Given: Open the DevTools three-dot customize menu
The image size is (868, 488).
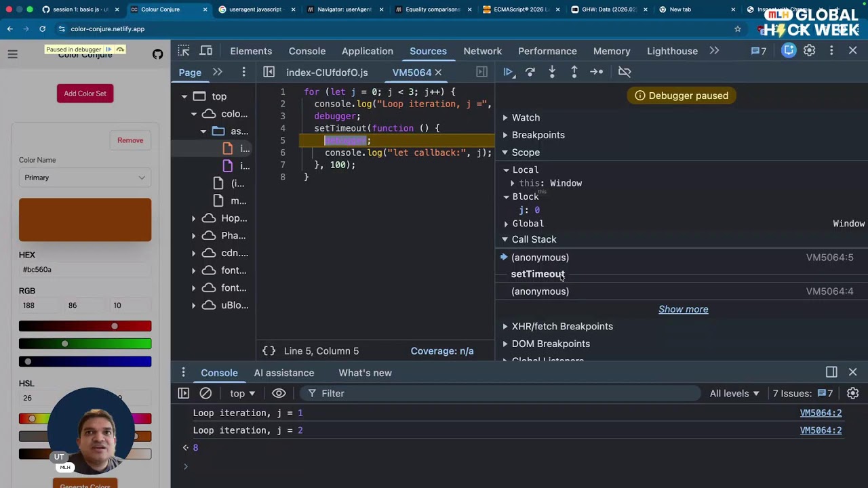Looking at the screenshot, I should pyautogui.click(x=831, y=51).
